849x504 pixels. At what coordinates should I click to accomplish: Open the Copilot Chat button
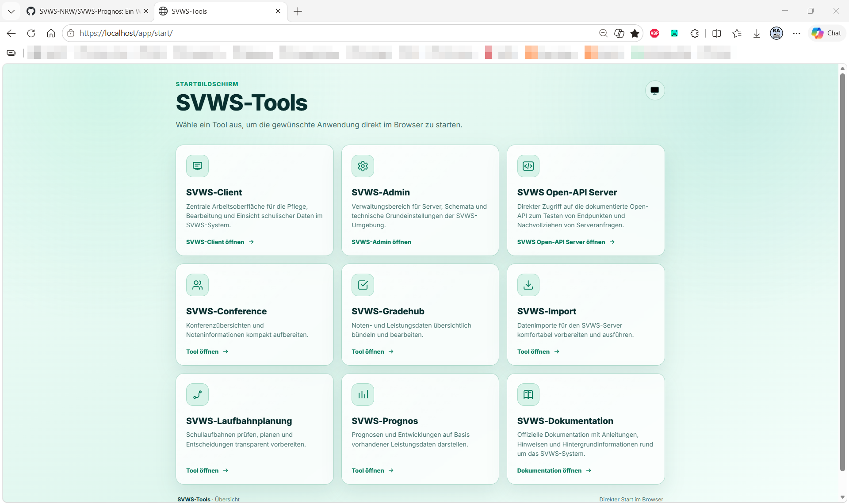pos(826,33)
